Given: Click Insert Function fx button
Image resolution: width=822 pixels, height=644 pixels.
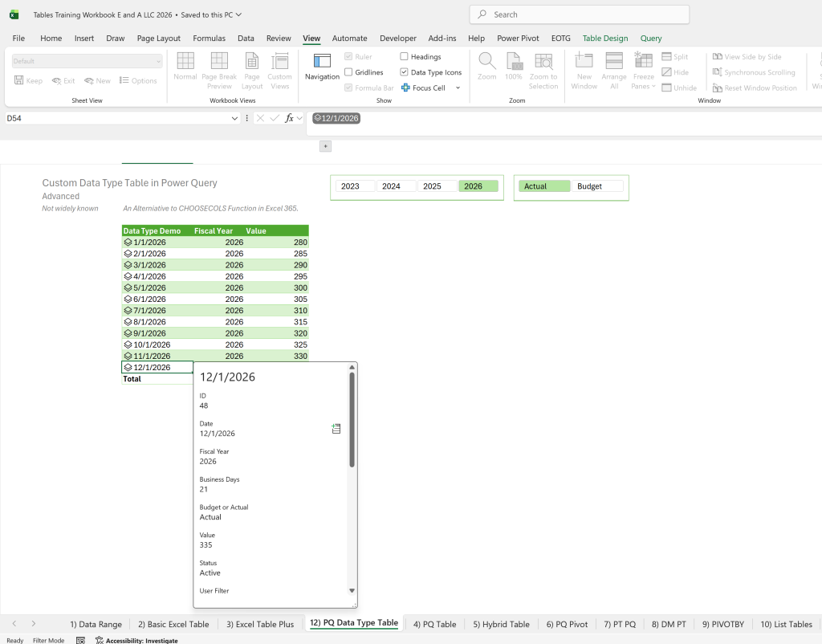Looking at the screenshot, I should (x=289, y=119).
